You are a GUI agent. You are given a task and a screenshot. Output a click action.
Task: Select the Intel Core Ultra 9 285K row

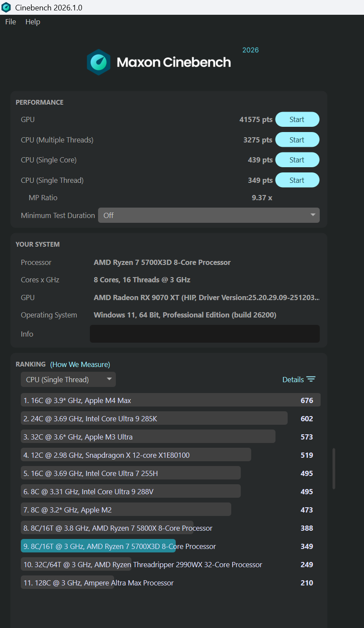point(171,419)
